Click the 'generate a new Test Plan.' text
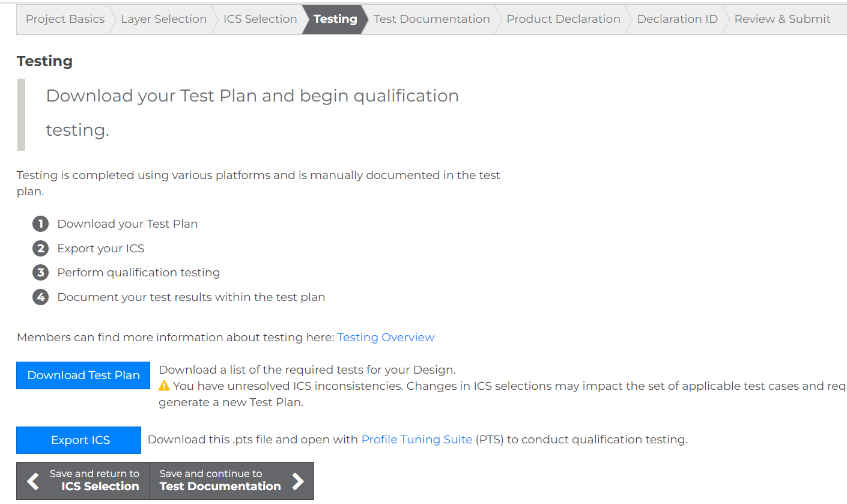 (231, 402)
